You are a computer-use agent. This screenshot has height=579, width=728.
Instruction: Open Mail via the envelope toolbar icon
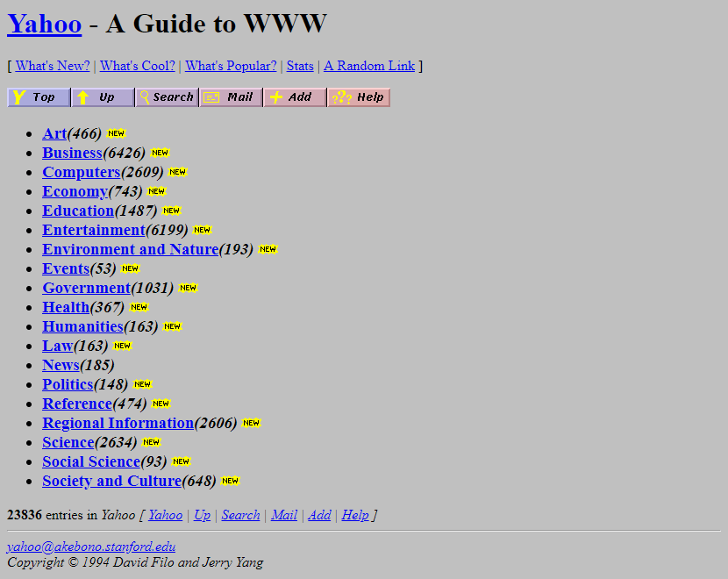click(230, 96)
